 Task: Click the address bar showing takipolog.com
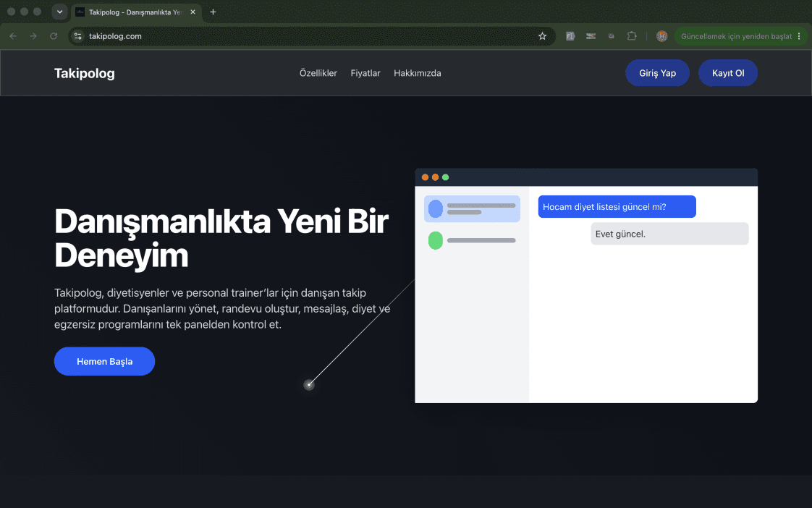pyautogui.click(x=310, y=36)
